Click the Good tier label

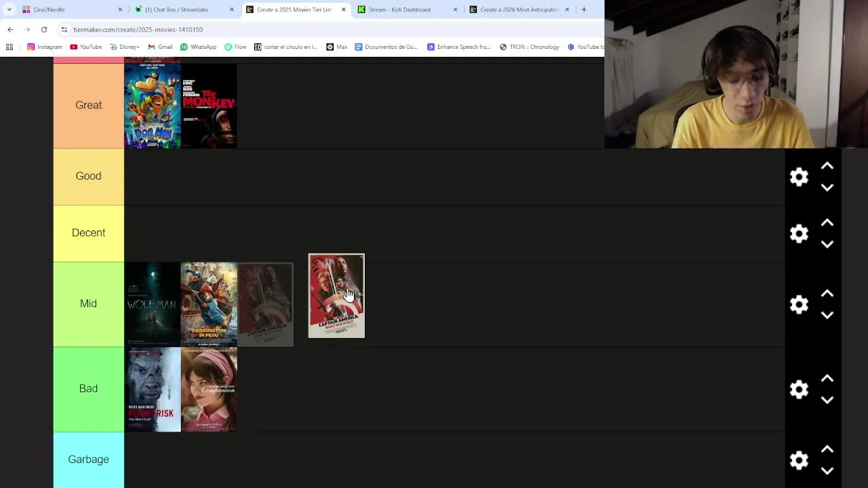[88, 176]
